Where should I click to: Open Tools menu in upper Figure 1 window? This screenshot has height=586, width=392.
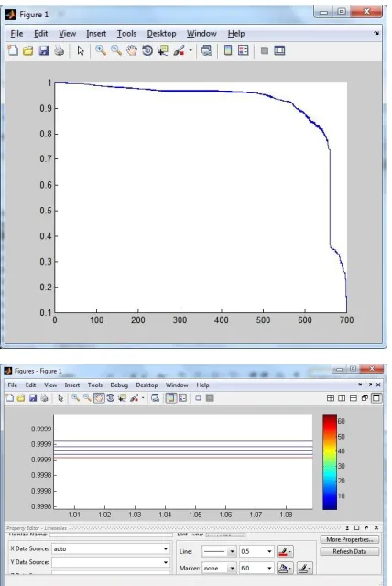tap(126, 34)
